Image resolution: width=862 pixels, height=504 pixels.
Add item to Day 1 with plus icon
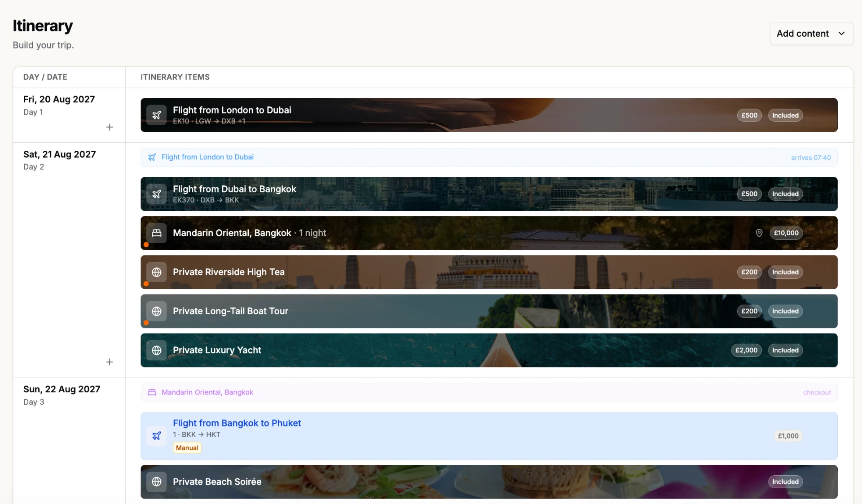[x=110, y=127]
